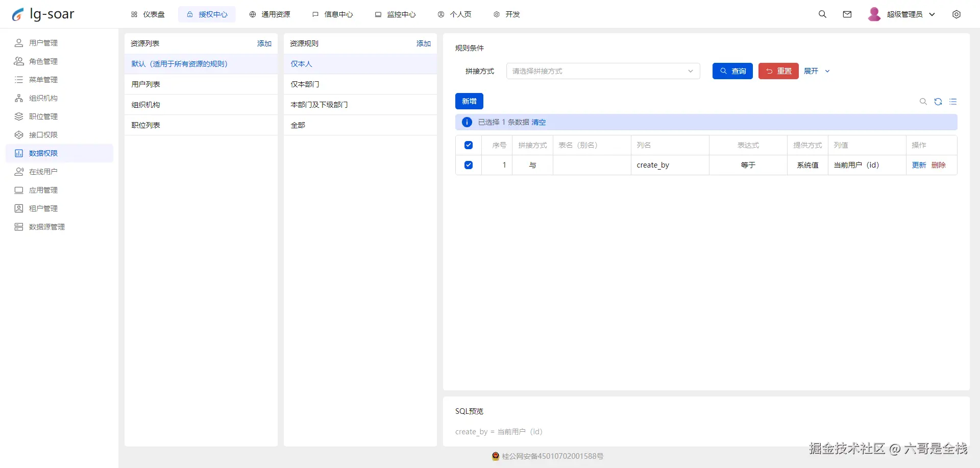Click the 应用管理 monitor icon in sidebar
Viewport: 980px width, 468px height.
(19, 190)
